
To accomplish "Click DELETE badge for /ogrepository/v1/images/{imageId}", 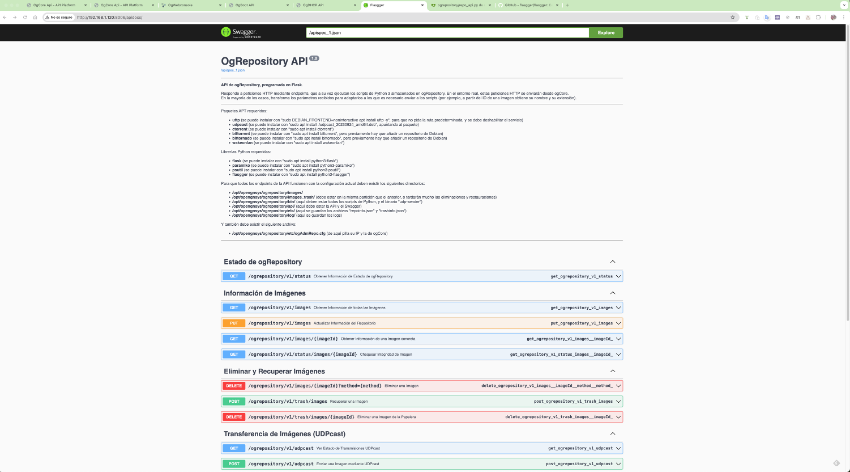I will [x=233, y=385].
